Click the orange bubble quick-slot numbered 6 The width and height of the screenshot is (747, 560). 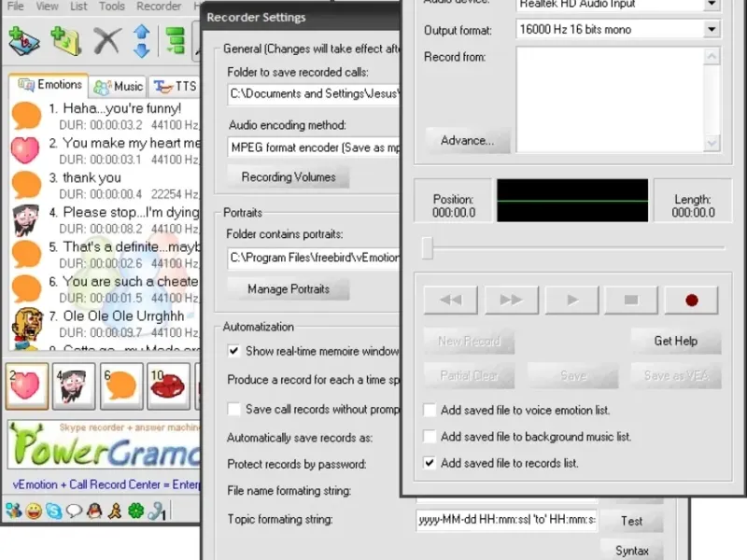(121, 385)
